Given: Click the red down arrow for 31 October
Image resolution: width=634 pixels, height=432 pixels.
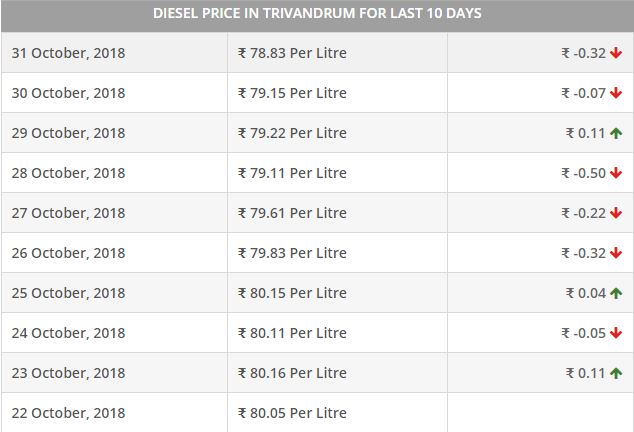Looking at the screenshot, I should (616, 53).
